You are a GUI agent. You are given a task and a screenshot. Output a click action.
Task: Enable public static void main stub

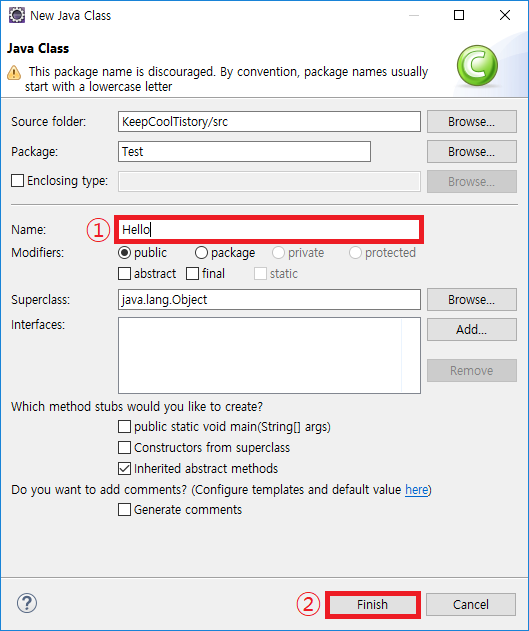coord(124,427)
